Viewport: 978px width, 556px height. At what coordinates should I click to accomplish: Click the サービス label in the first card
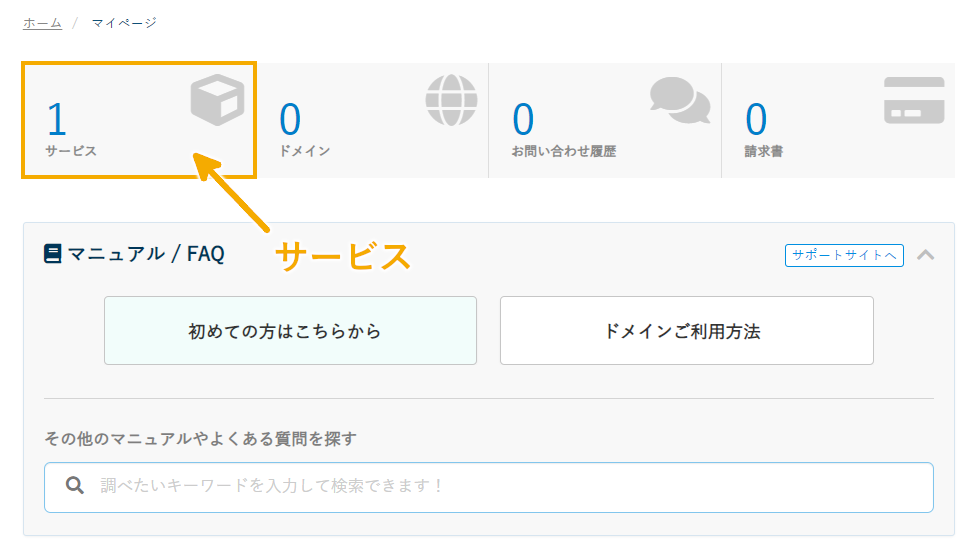click(x=71, y=151)
